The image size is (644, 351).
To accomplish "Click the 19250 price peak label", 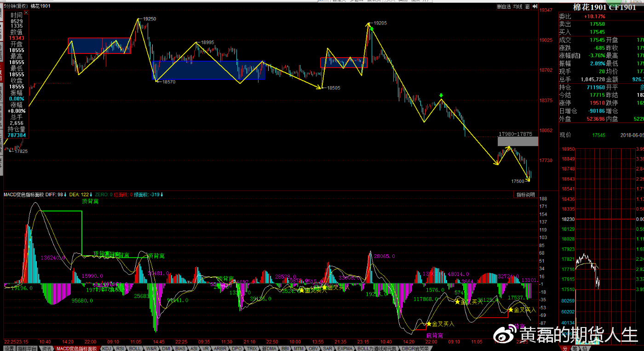I will click(149, 19).
